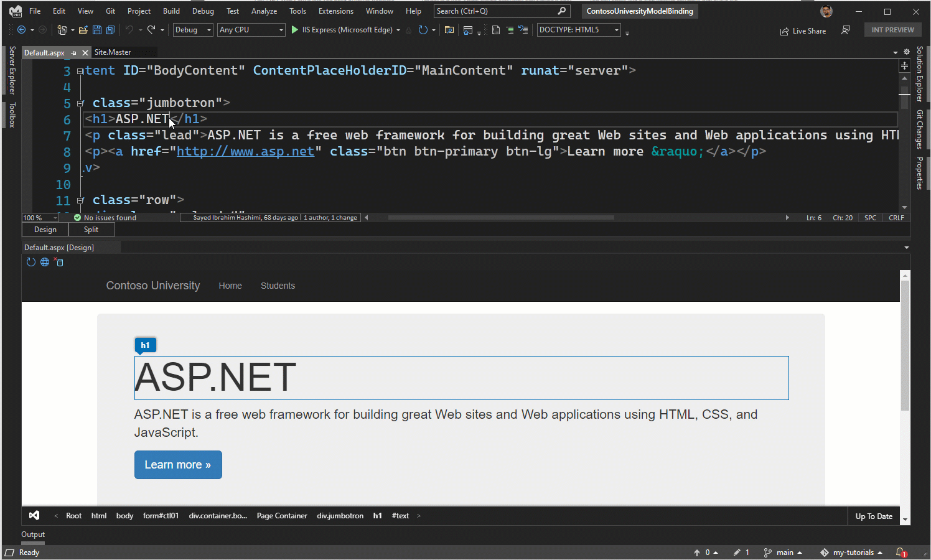Pin the Default.aspx editor tab
The image size is (931, 560).
point(74,53)
